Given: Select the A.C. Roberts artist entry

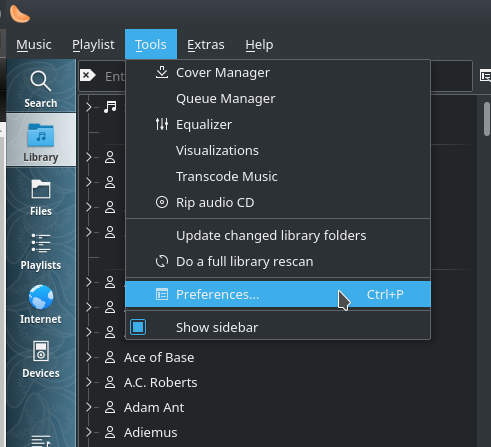Looking at the screenshot, I should (160, 382).
